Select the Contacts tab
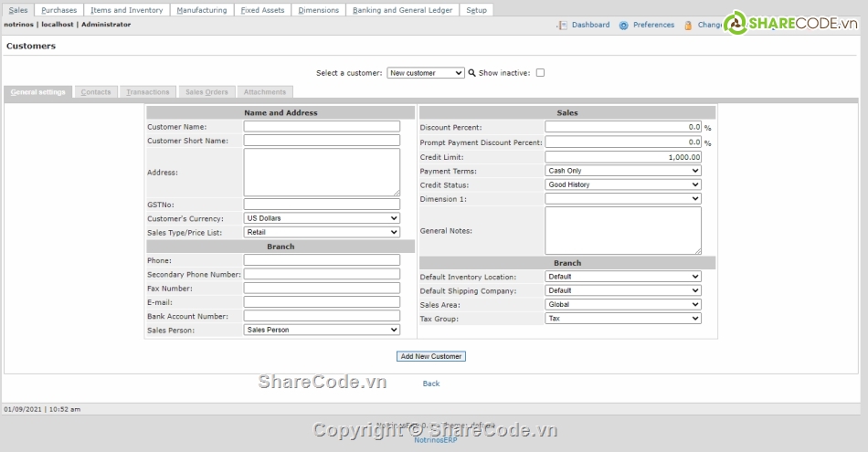This screenshot has width=868, height=452. (96, 92)
